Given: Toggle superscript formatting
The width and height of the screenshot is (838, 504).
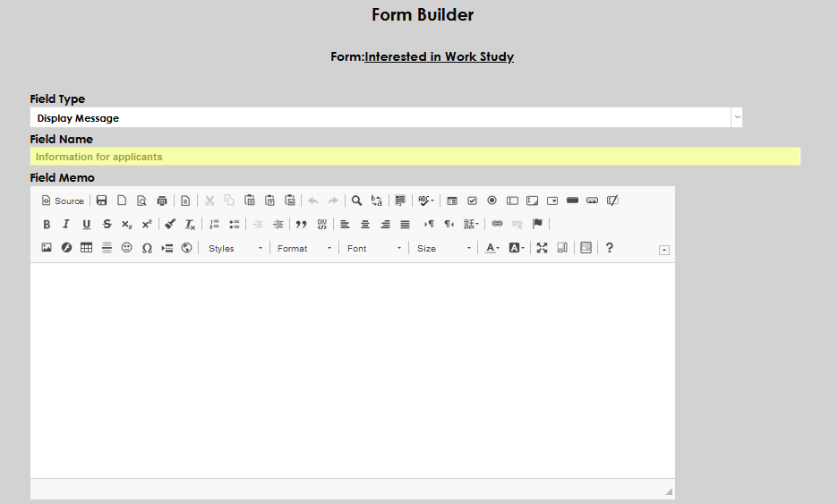Looking at the screenshot, I should click(147, 225).
